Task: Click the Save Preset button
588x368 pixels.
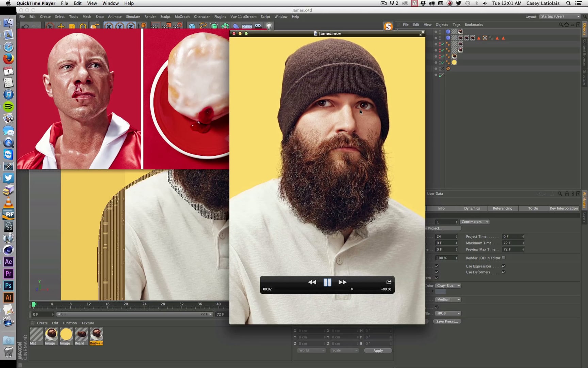Action: point(447,321)
